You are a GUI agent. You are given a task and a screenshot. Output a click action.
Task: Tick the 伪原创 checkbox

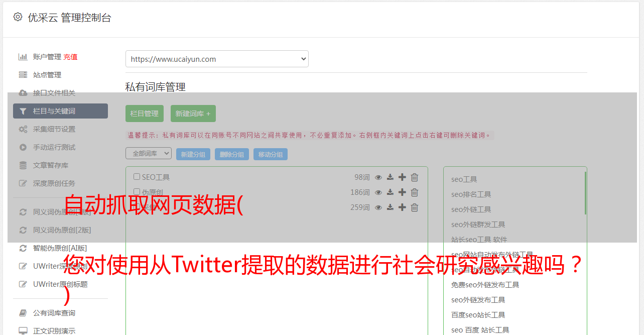coord(137,192)
